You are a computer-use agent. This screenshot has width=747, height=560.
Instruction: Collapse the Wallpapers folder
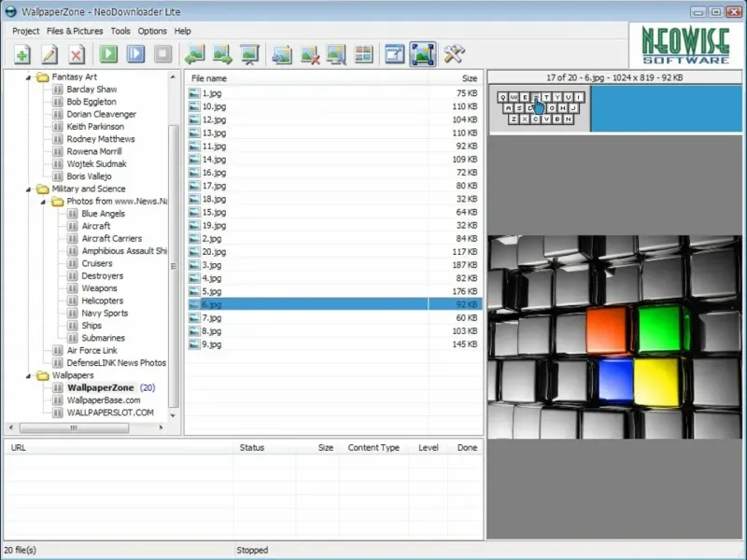tap(28, 376)
